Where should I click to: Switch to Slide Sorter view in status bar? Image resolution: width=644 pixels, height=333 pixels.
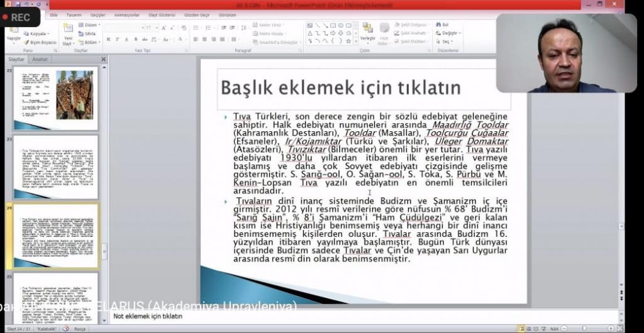pos(529,329)
